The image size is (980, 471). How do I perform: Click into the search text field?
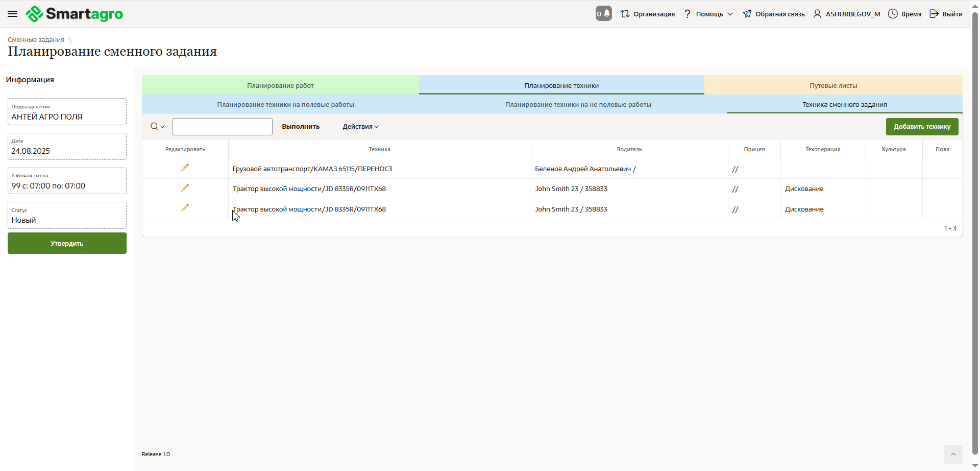[223, 127]
